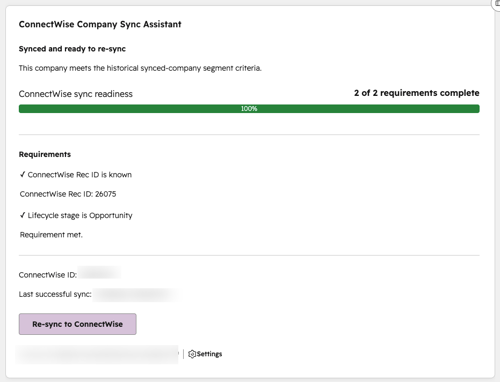Screen dimensions: 500x382
Task: Click the Requirements heading
Action: [45, 154]
